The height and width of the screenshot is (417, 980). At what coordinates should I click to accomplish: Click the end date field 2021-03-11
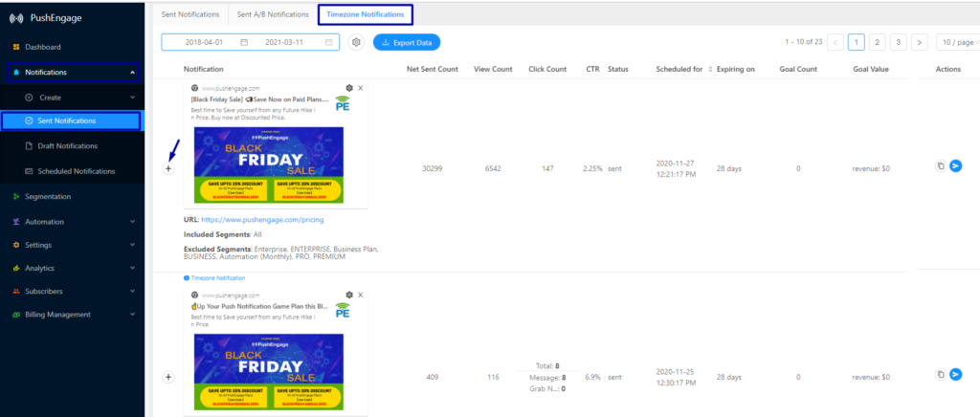tap(284, 42)
